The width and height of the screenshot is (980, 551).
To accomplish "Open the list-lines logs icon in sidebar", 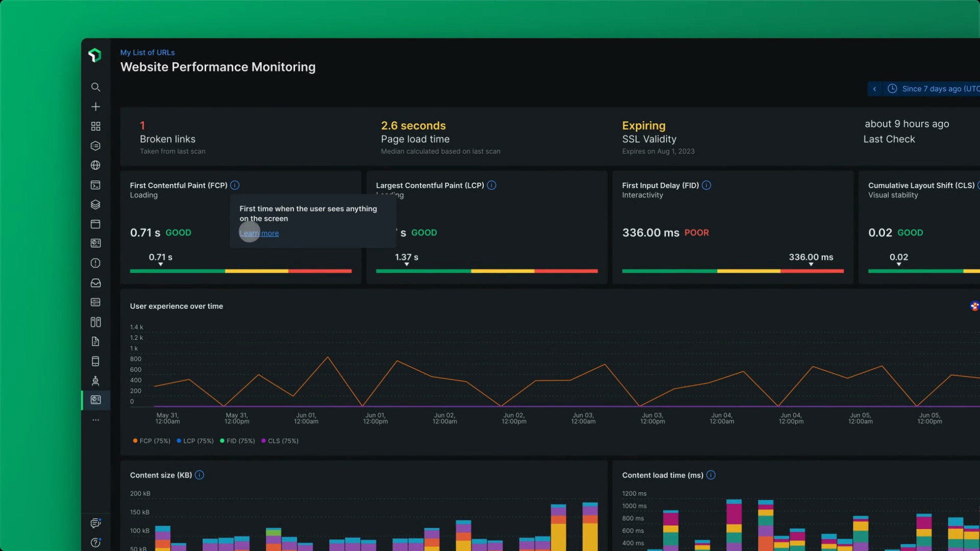I will [x=95, y=303].
